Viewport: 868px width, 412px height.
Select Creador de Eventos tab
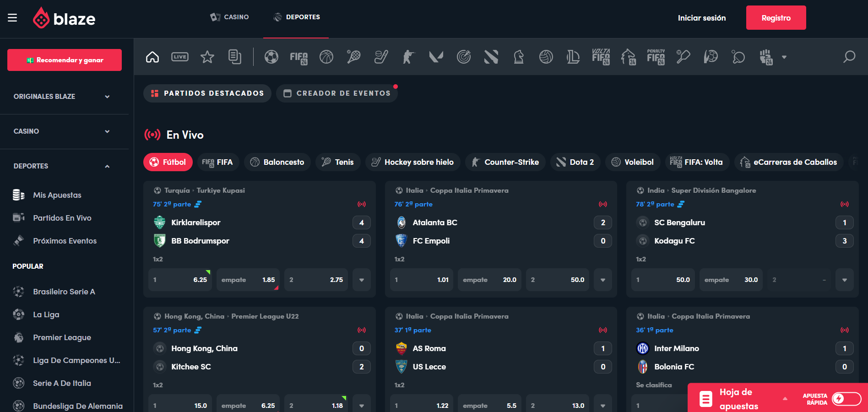pyautogui.click(x=337, y=93)
